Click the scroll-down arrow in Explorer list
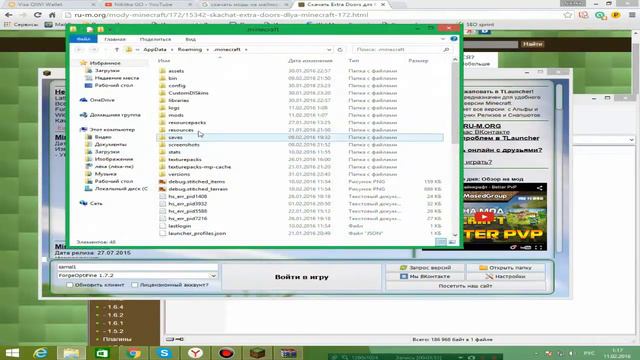The height and width of the screenshot is (360, 640). [455, 235]
